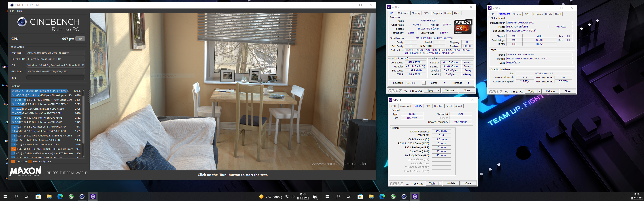Switch to Cinebench on second monitor taskbar
This screenshot has height=201, width=644.
pyautogui.click(x=404, y=197)
